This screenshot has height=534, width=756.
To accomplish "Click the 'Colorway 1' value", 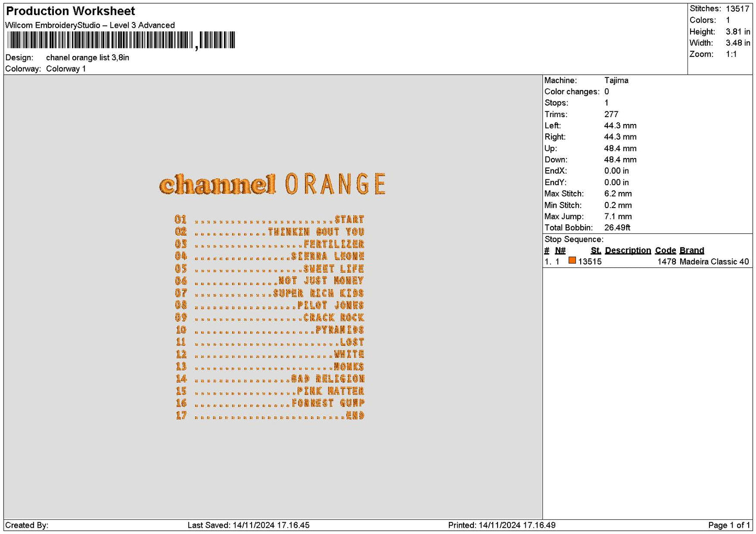I will coord(66,69).
